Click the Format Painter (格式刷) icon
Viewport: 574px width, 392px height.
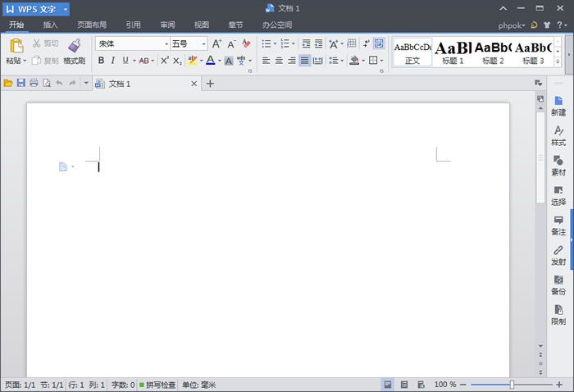click(x=75, y=47)
